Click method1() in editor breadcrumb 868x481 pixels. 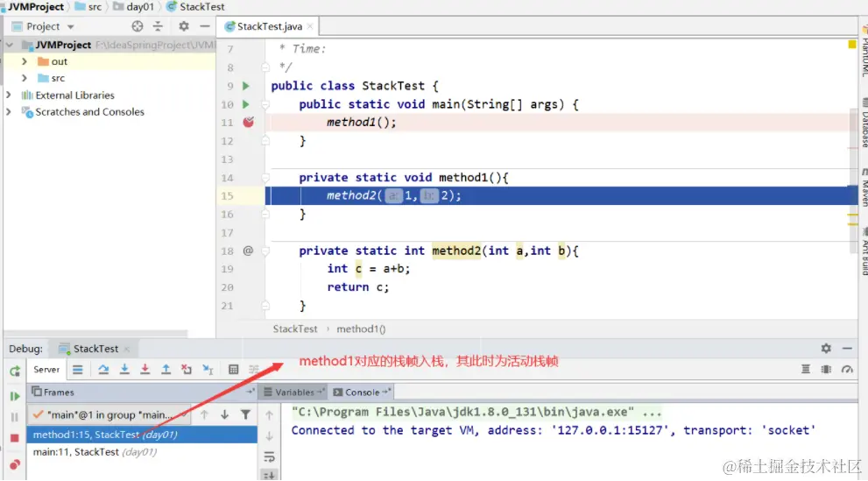click(x=361, y=329)
